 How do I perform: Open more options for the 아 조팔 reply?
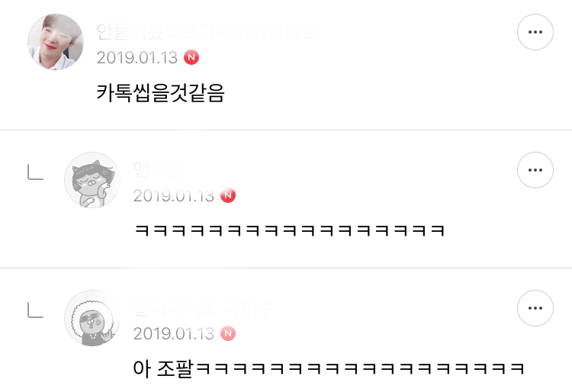coord(535,308)
